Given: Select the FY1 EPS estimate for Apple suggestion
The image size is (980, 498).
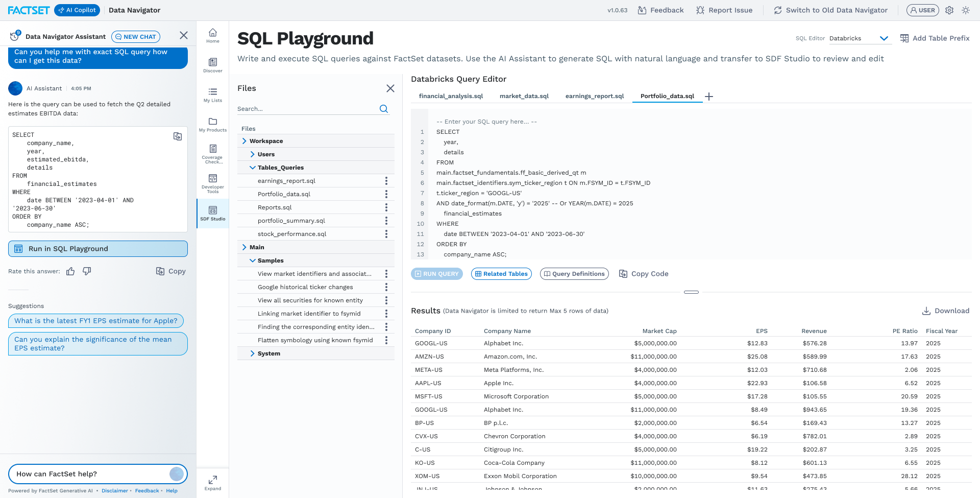Looking at the screenshot, I should (x=96, y=321).
